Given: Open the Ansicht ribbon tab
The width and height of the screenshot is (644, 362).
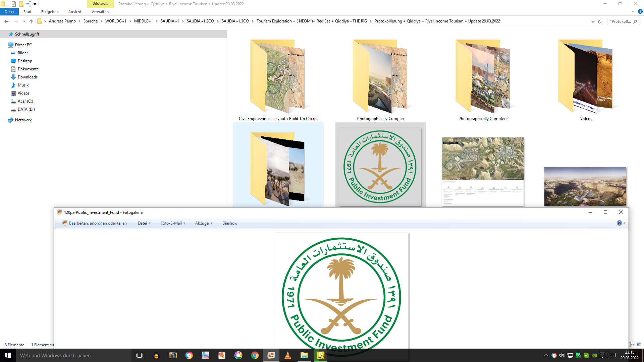Looking at the screenshot, I should 74,12.
